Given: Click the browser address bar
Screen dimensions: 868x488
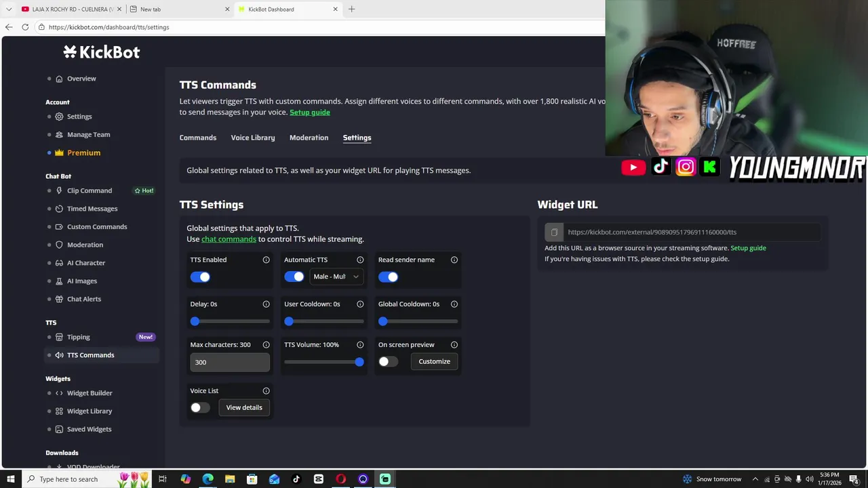Looking at the screenshot, I should (319, 27).
